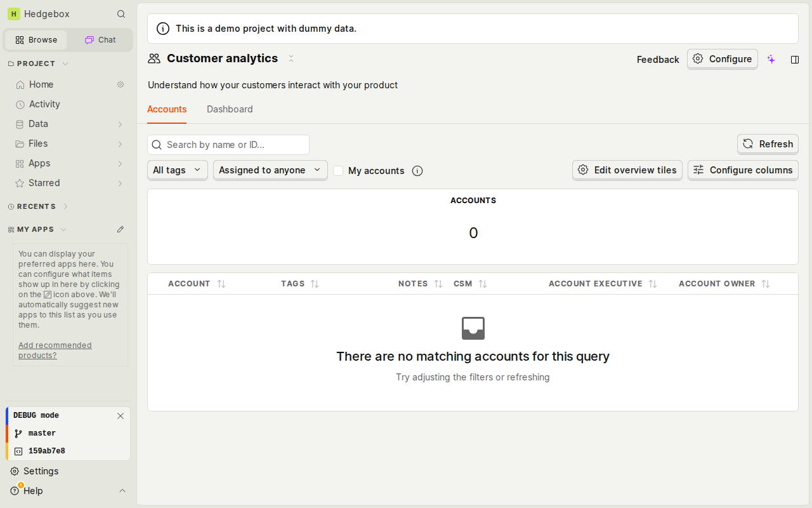Click the Refresh button
The height and width of the screenshot is (508, 812).
coord(768,144)
